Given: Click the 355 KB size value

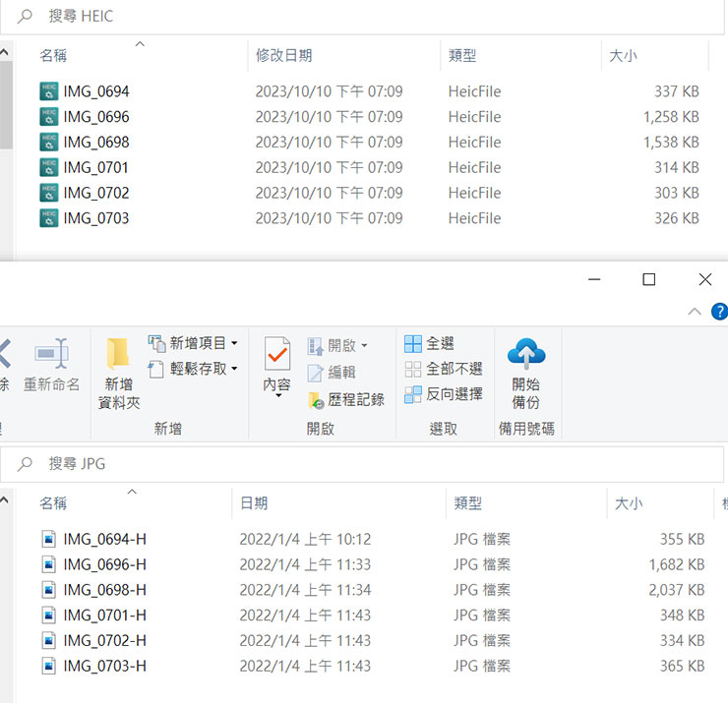Looking at the screenshot, I should click(683, 539).
